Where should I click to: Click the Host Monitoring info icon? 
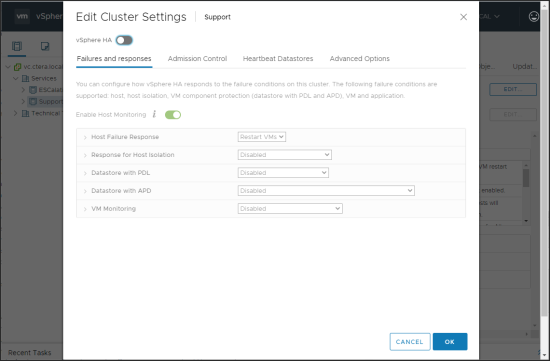154,114
